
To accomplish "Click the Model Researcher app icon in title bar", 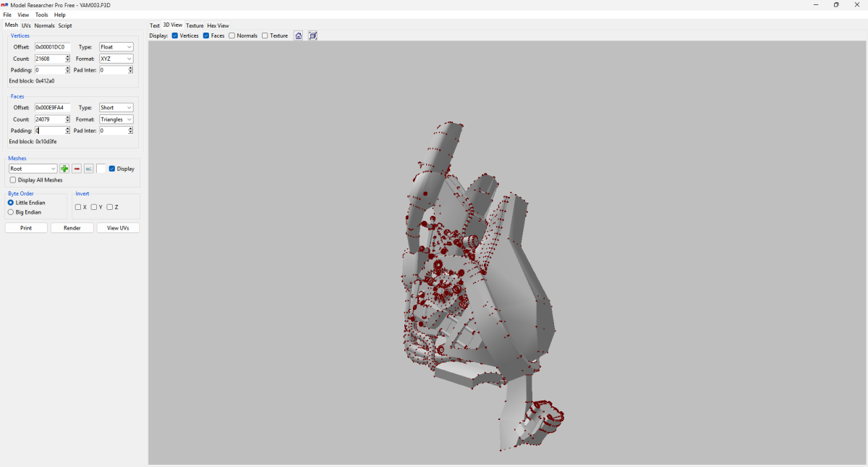I will click(x=5, y=5).
